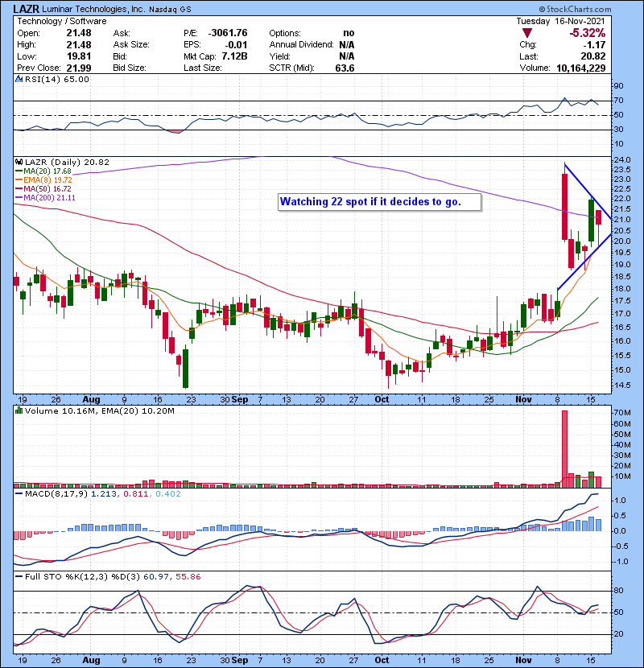644x668 pixels.
Task: Select the dark blue MACD(8,17,9) legend dash
Action: (19, 494)
